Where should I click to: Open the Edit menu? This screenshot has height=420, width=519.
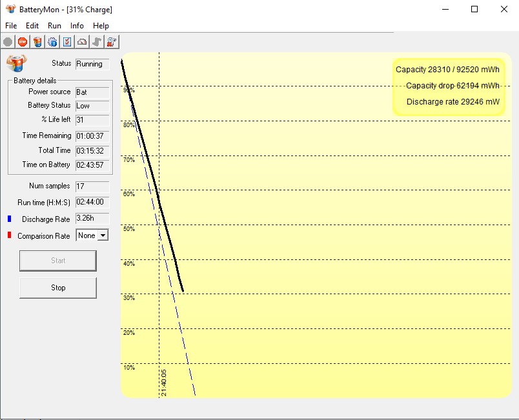32,26
